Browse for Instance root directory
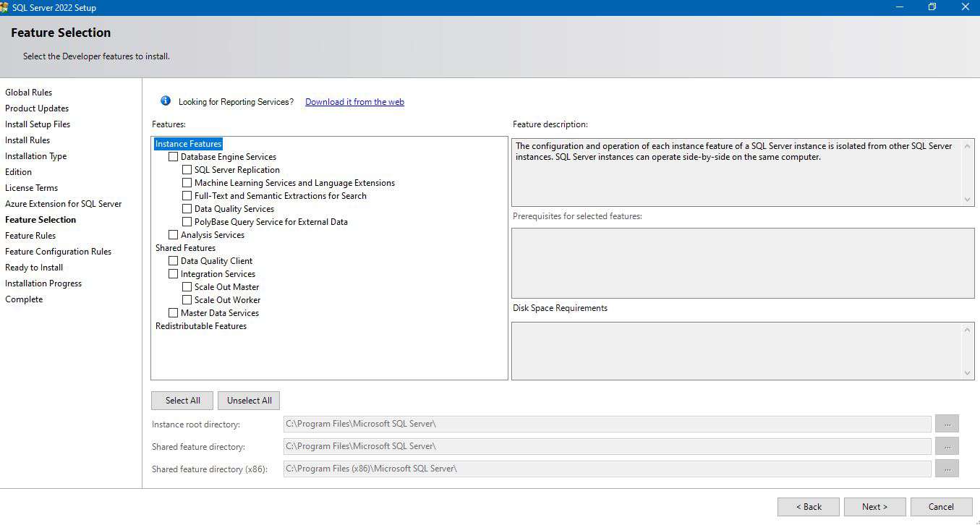The image size is (980, 525). pos(947,424)
